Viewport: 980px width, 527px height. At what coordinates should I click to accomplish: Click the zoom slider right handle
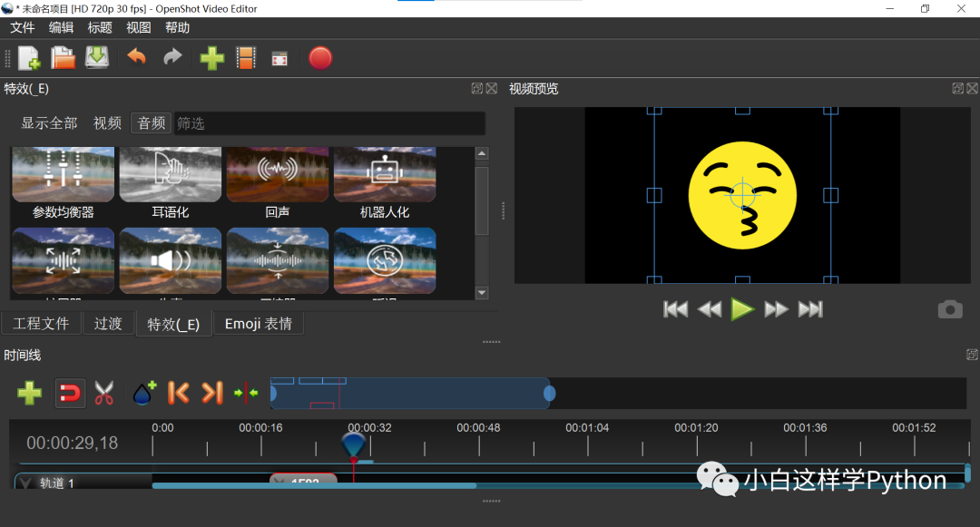click(549, 394)
